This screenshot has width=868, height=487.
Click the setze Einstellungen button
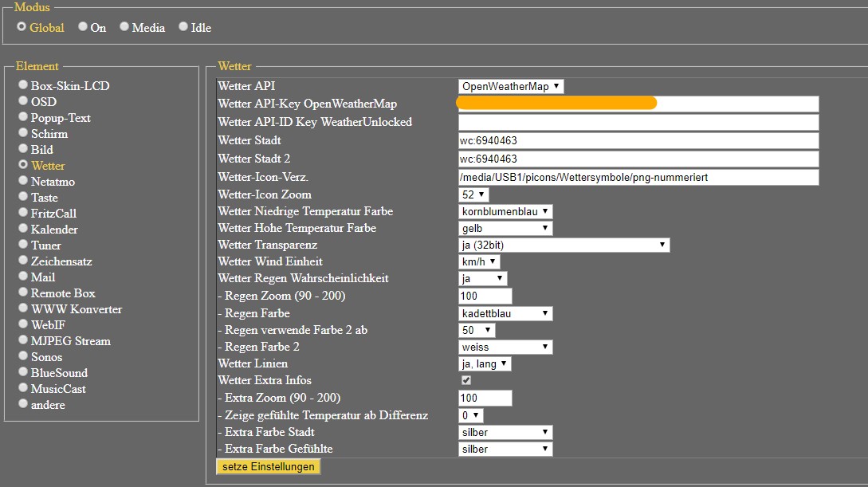coord(268,466)
